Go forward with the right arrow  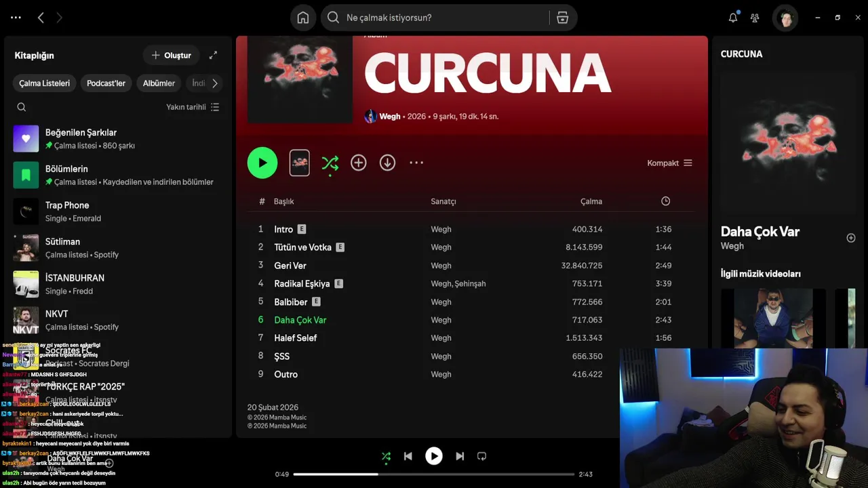(x=59, y=18)
